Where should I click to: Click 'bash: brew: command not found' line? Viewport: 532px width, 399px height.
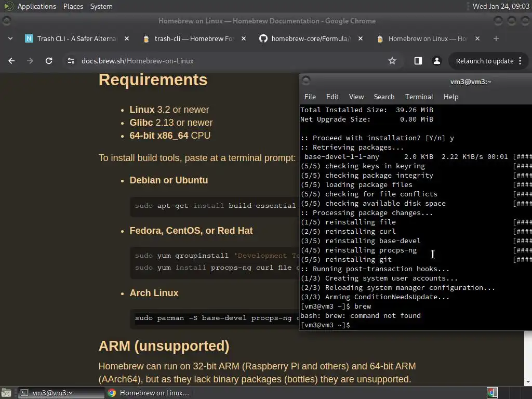coord(361,315)
